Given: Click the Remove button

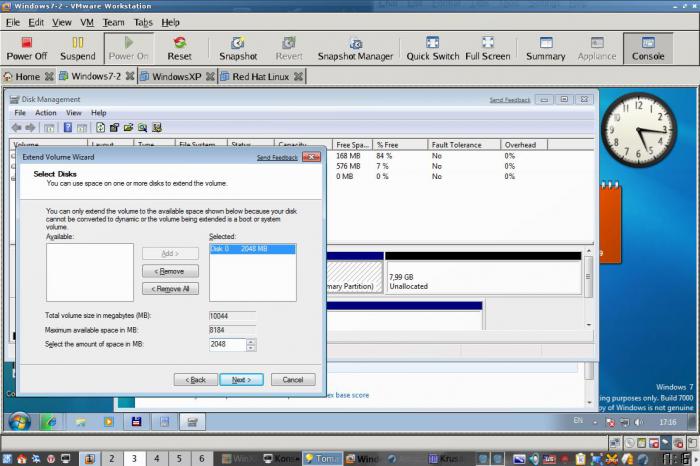Looking at the screenshot, I should pyautogui.click(x=170, y=271).
